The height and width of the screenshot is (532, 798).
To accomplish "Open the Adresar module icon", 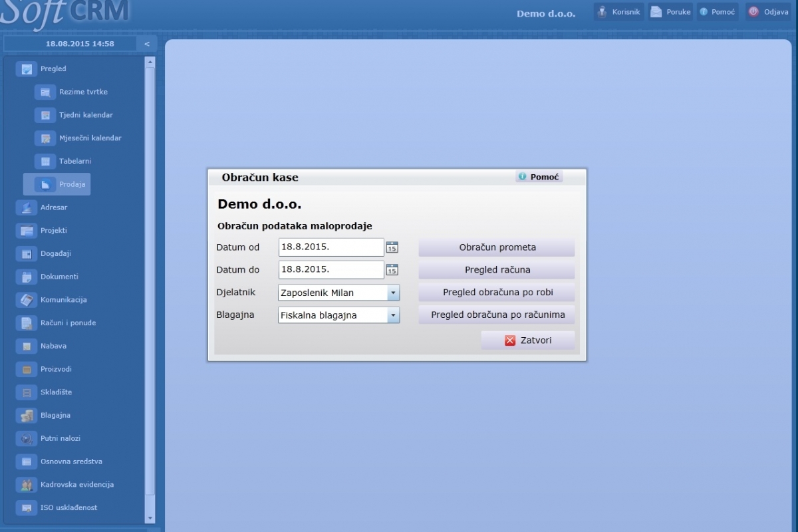I will 27,207.
